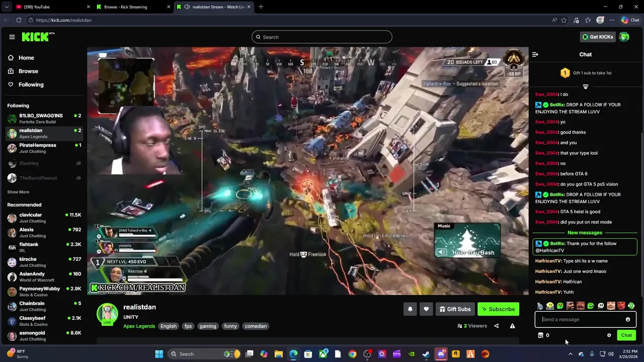Open chat settings gear icon
Image resolution: width=644 pixels, height=362 pixels.
click(609, 335)
